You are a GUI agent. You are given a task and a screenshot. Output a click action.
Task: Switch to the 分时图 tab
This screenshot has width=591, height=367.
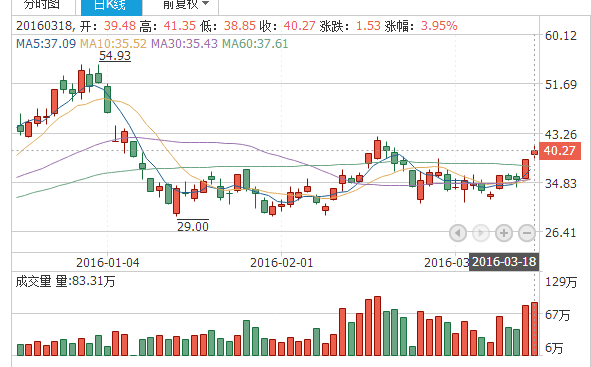(x=42, y=5)
